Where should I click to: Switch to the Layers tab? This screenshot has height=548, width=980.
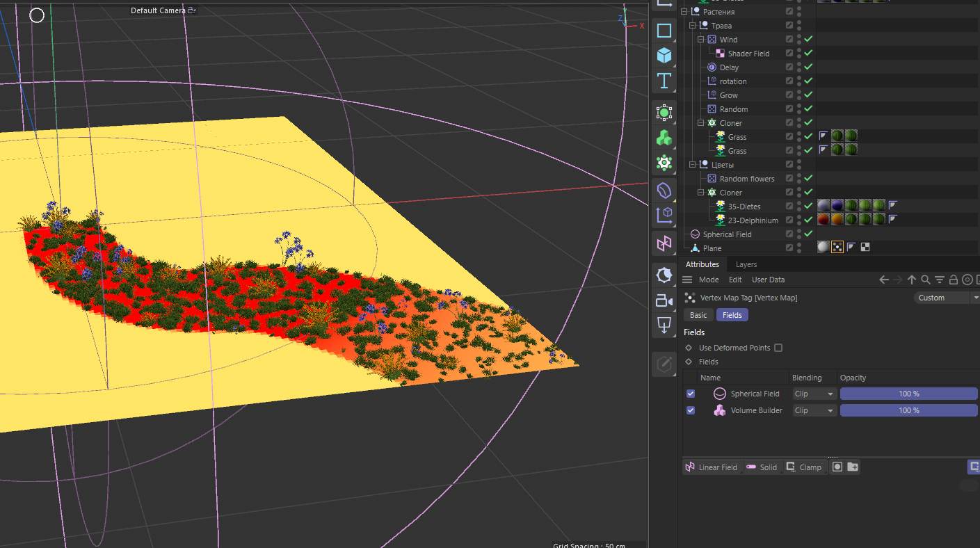click(746, 264)
